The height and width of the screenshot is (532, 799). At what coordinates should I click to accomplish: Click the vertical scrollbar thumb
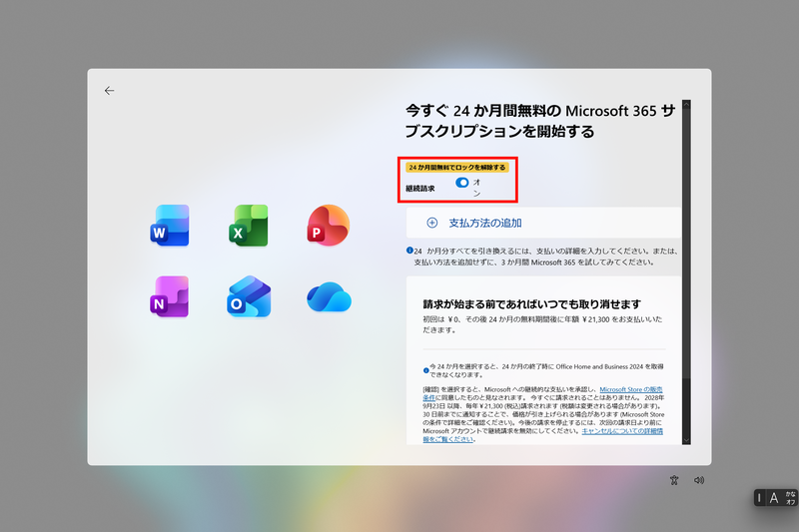(x=686, y=245)
